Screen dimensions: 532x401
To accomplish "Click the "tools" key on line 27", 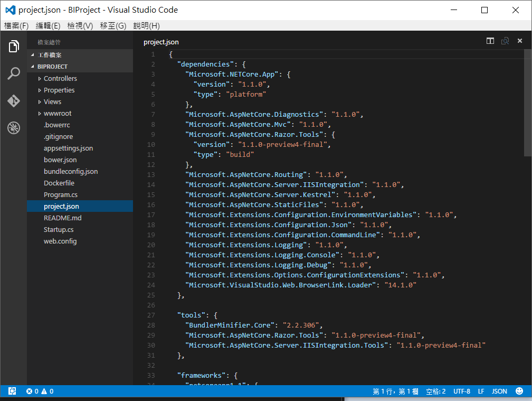I will [x=191, y=315].
